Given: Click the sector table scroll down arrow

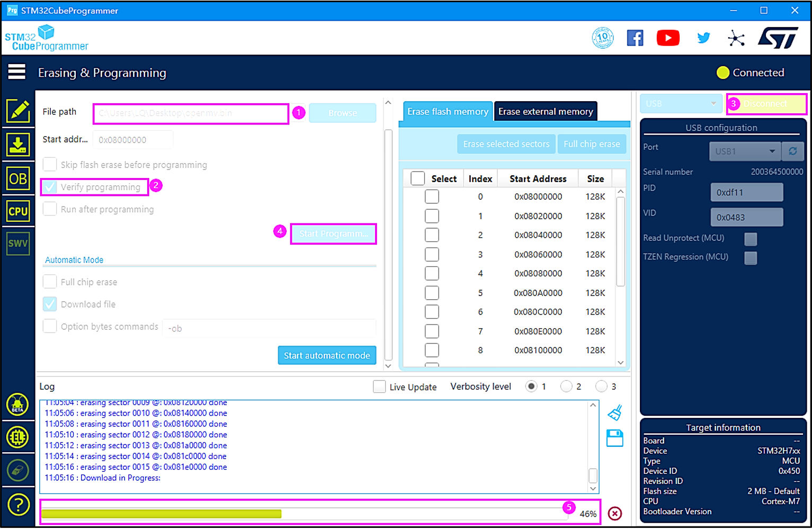Looking at the screenshot, I should (621, 363).
